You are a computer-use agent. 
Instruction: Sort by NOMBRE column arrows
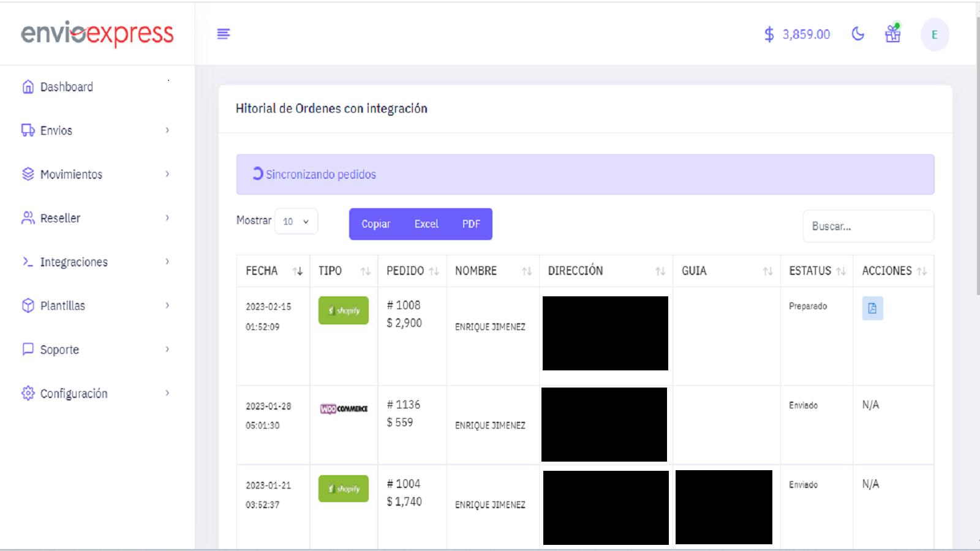click(x=527, y=271)
